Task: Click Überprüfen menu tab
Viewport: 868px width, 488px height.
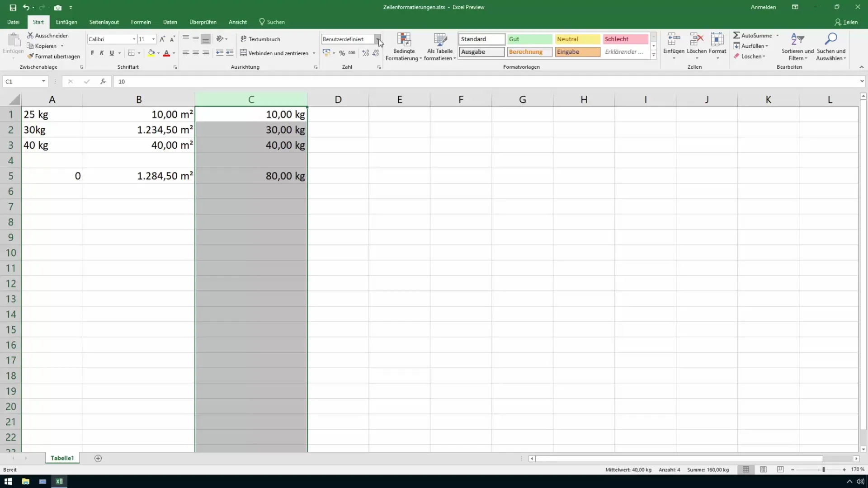Action: point(203,22)
